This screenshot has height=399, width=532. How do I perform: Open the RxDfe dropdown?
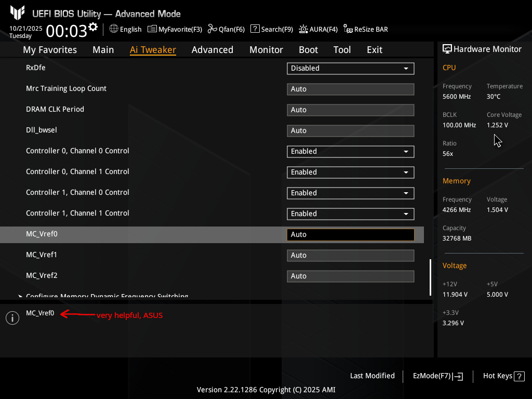[351, 68]
